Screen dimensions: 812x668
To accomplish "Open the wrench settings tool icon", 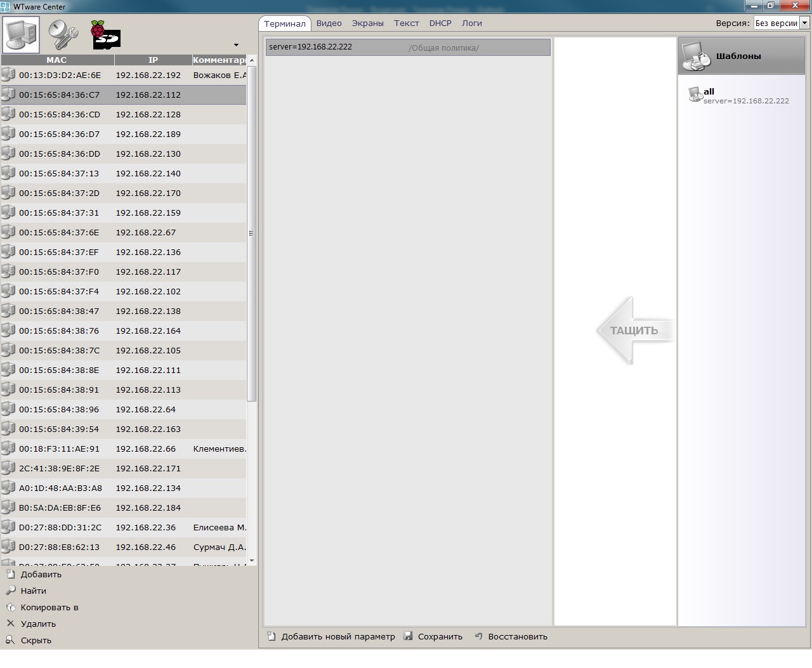I will tap(63, 34).
